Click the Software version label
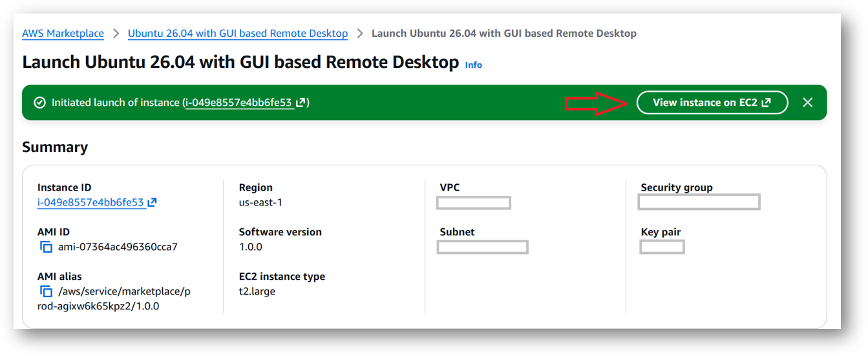 (281, 232)
